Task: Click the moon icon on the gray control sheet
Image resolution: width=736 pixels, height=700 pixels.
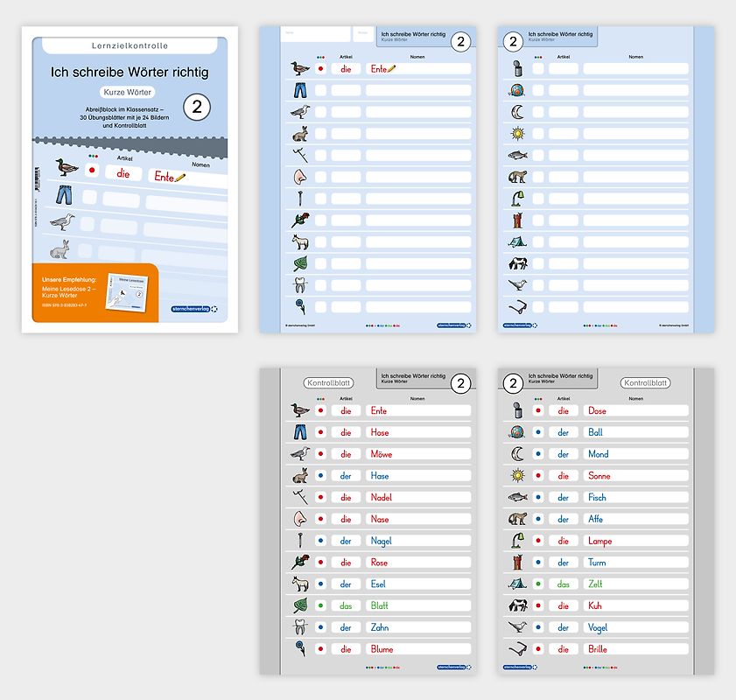Action: (x=517, y=454)
